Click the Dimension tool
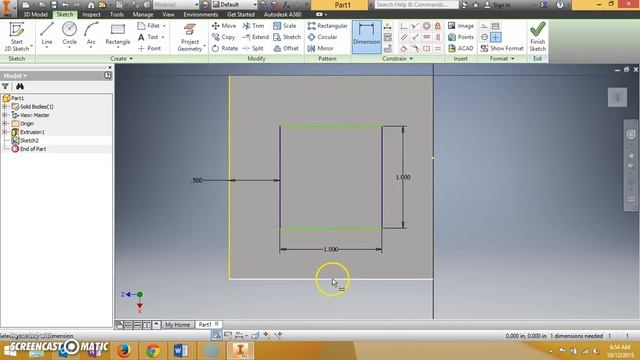The image size is (640, 360). [x=367, y=37]
